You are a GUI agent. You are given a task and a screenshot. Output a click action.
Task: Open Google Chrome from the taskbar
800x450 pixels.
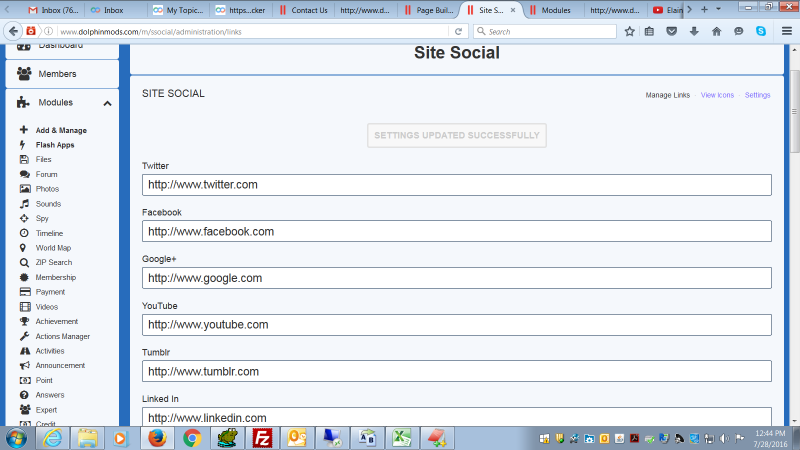click(x=192, y=438)
